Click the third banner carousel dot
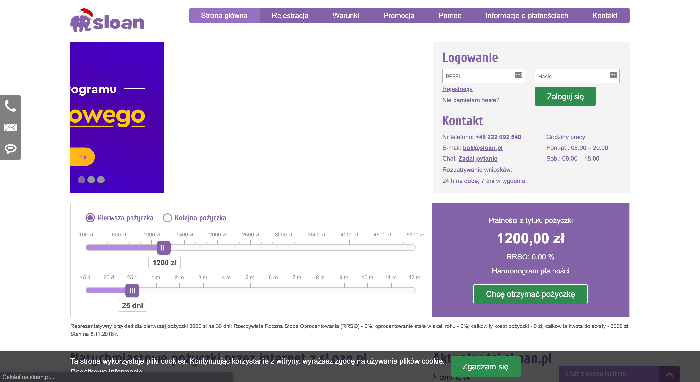Screen dimensions: 700x382 tap(101, 179)
